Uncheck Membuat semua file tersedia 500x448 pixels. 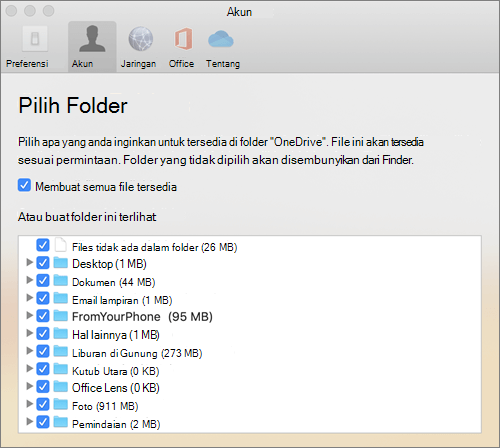(24, 185)
